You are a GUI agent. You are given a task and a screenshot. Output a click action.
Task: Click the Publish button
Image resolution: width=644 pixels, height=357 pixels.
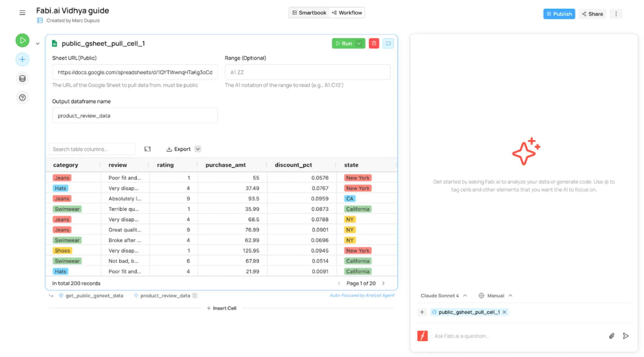(559, 14)
